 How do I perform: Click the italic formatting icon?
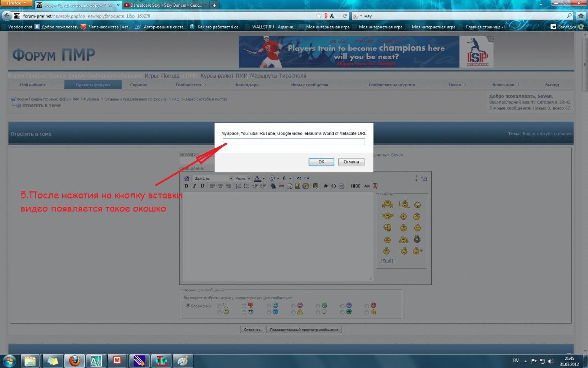[x=194, y=186]
